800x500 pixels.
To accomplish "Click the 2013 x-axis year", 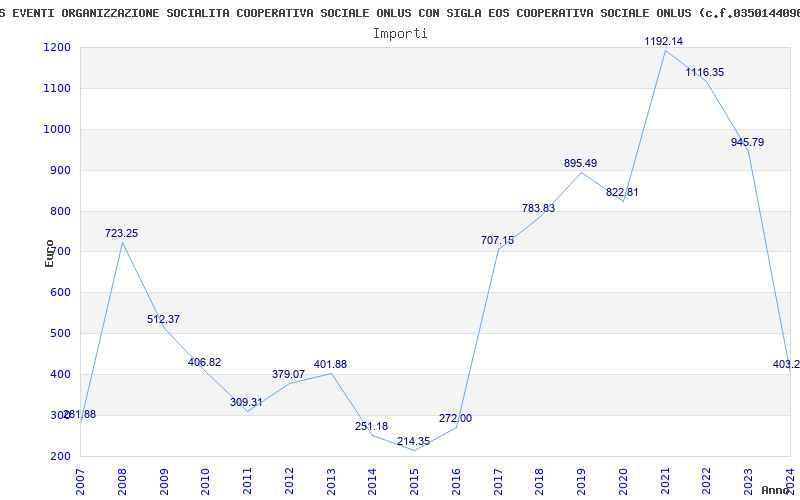I will point(331,482).
